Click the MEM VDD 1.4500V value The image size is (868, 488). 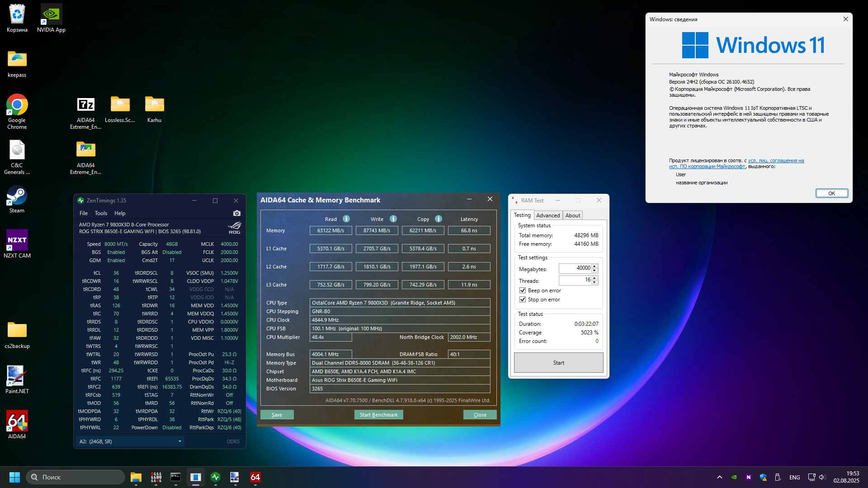click(x=229, y=305)
